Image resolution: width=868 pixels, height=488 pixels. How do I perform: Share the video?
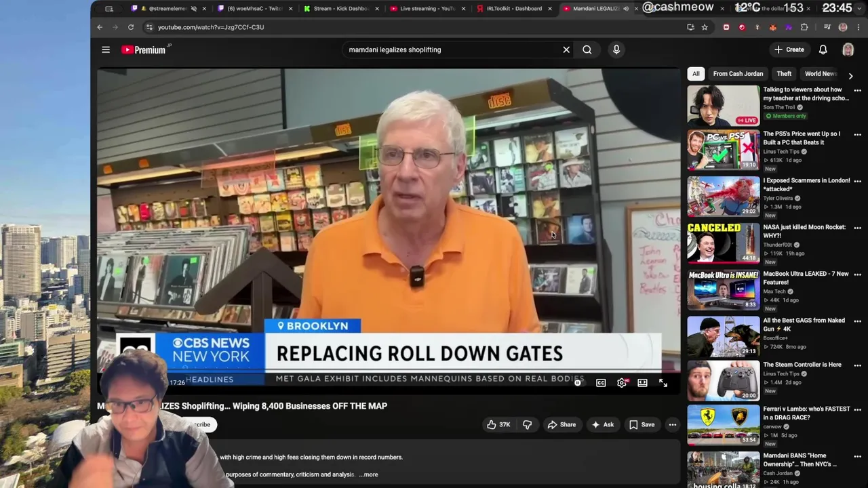[x=561, y=425]
